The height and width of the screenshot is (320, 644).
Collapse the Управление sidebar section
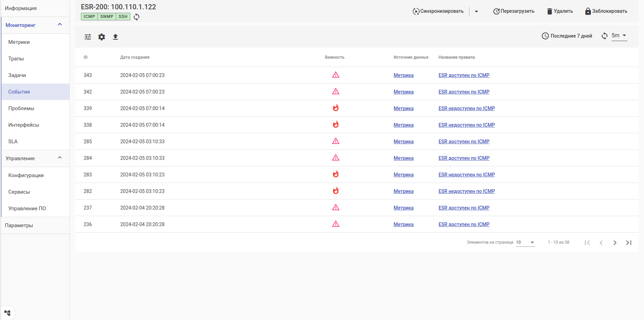coord(60,158)
